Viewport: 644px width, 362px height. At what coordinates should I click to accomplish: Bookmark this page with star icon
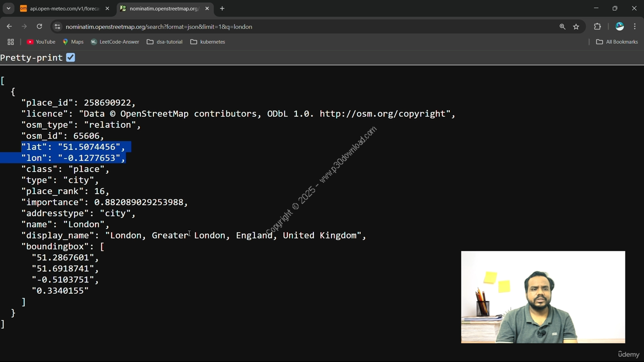(x=576, y=27)
